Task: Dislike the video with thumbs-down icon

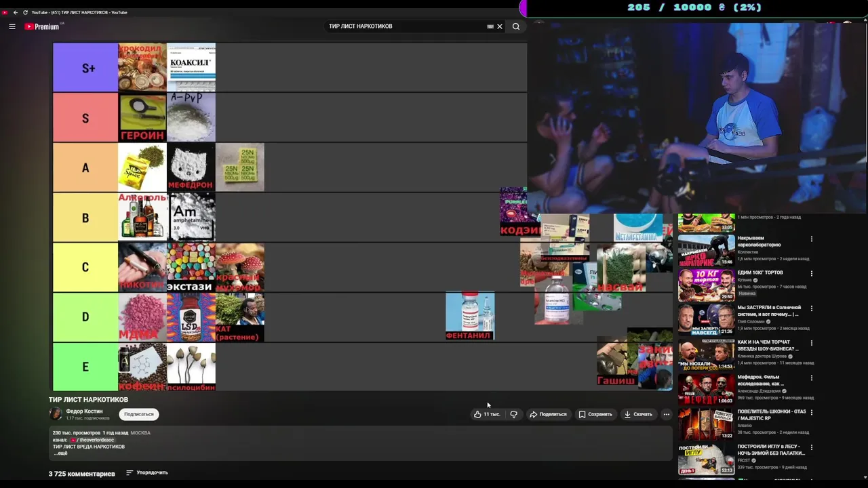Action: click(x=513, y=414)
